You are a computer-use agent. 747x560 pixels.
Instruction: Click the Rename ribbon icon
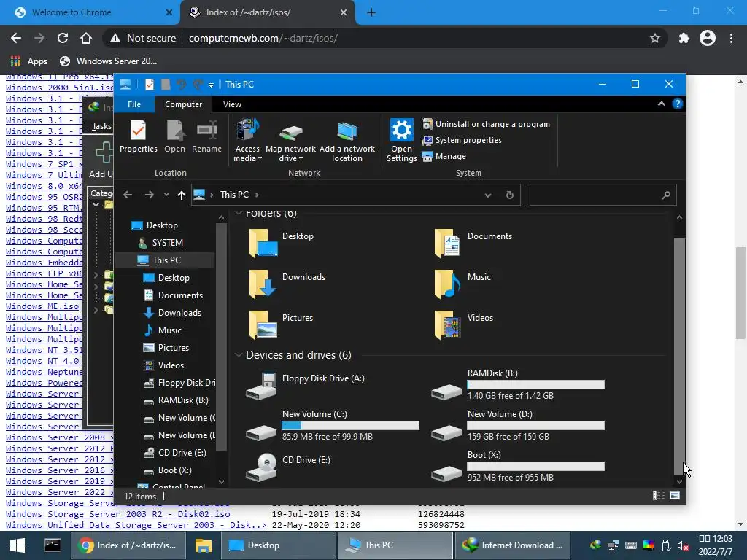206,136
